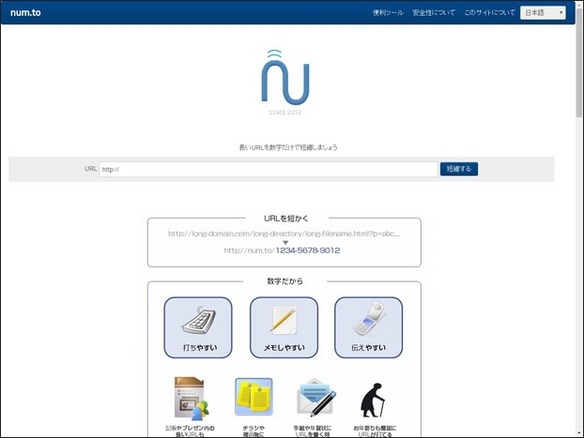
Task: Click the num.to site title link
Action: [26, 13]
